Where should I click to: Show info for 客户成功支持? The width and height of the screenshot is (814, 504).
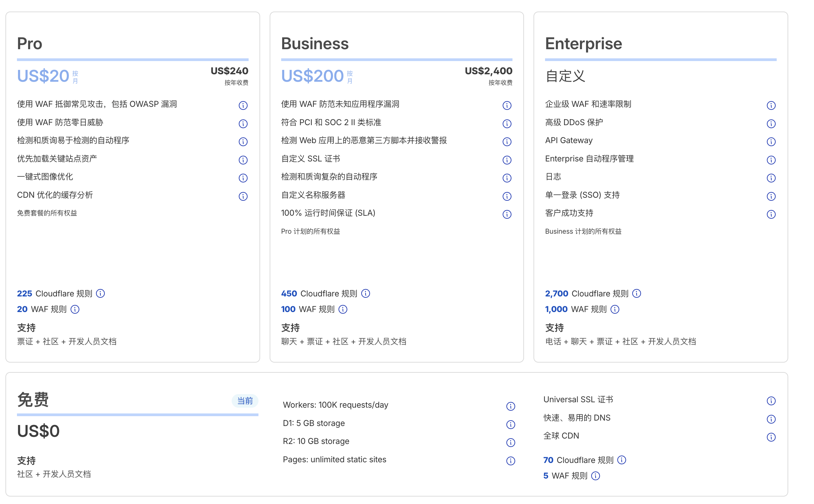pos(771,214)
